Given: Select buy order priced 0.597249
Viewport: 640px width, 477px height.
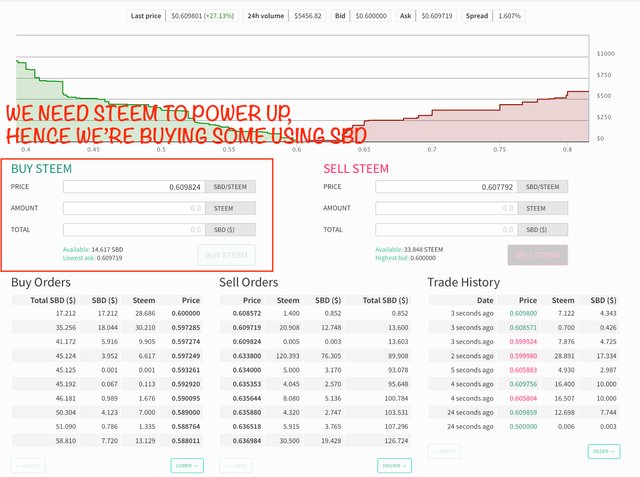Looking at the screenshot, I should pyautogui.click(x=107, y=356).
